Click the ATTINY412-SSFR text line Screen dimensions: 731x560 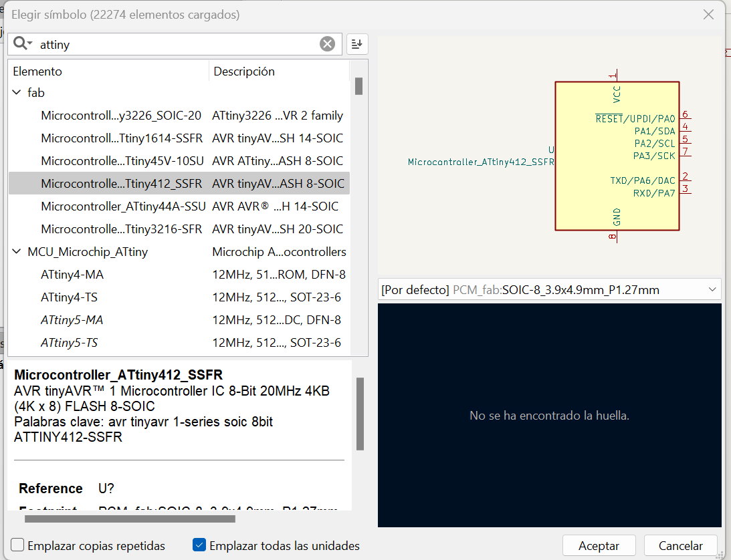pos(68,437)
